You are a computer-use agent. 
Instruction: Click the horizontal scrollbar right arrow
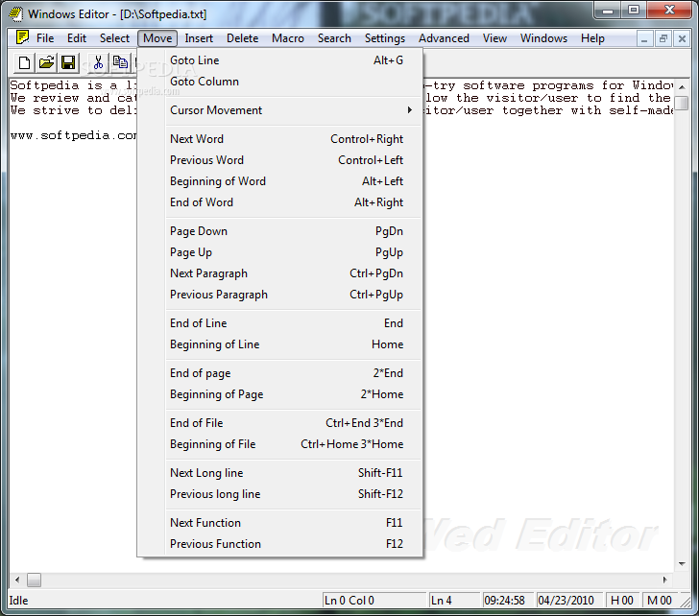click(x=665, y=580)
